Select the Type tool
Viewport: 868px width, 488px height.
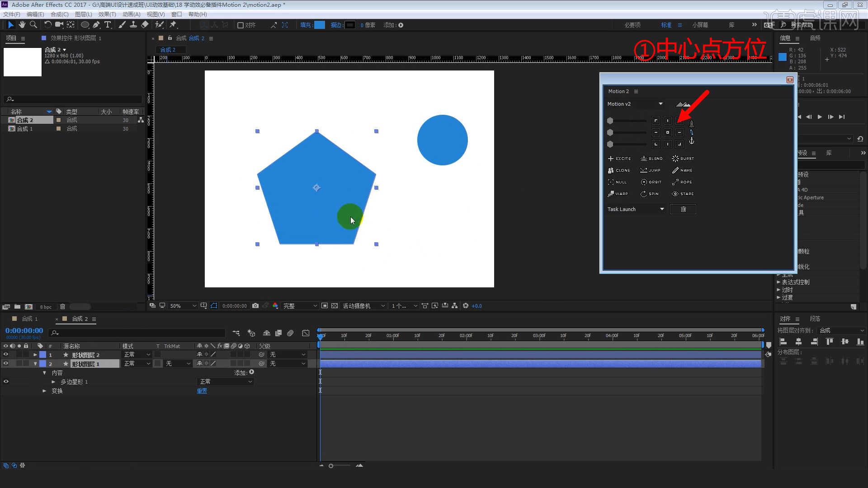[x=108, y=25]
